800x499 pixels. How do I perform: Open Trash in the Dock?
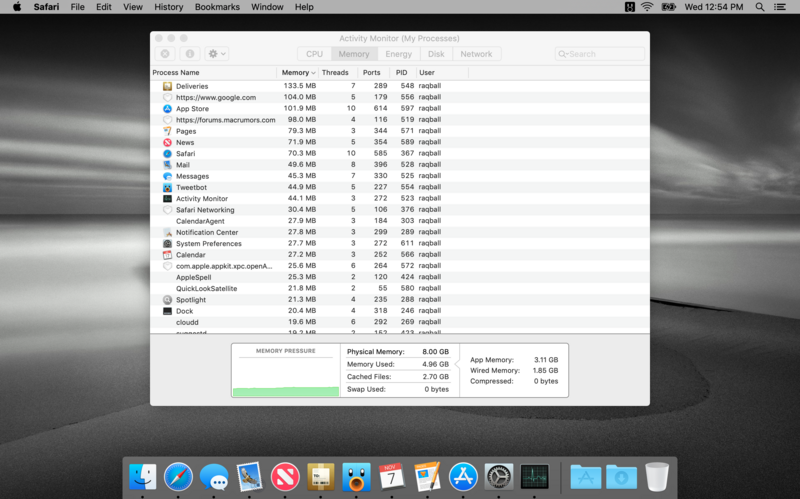point(657,477)
